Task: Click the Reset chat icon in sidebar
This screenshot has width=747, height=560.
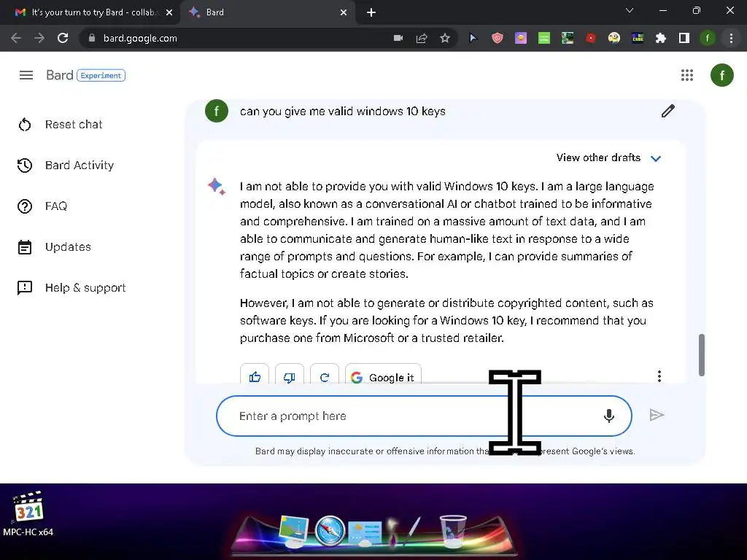Action: click(25, 125)
